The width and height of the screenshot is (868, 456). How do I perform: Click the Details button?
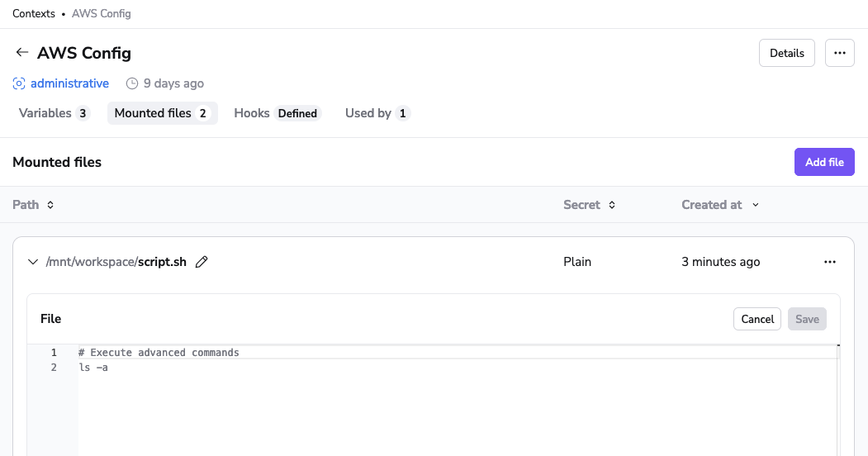(x=786, y=53)
